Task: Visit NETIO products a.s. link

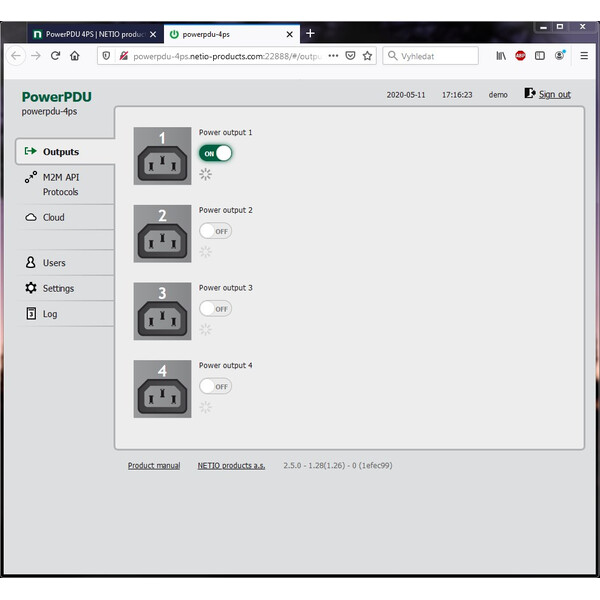Action: [x=231, y=466]
